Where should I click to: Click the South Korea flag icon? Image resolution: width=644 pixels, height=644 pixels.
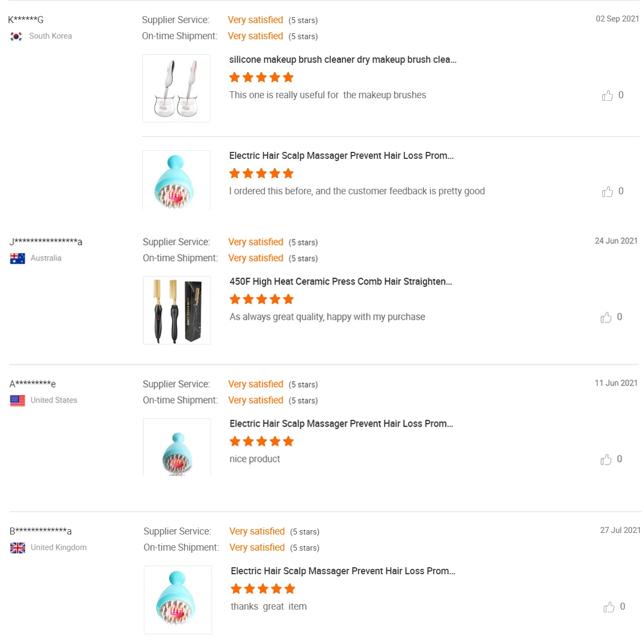click(16, 36)
